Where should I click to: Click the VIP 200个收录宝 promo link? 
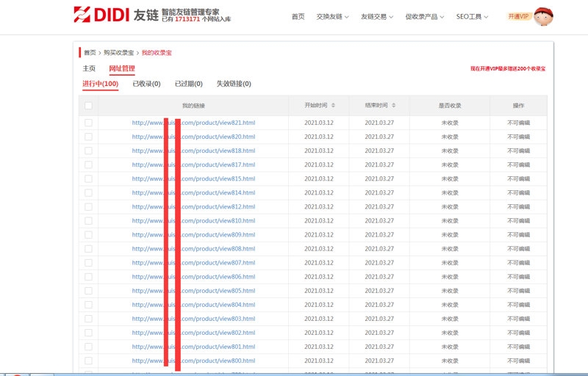[508, 69]
